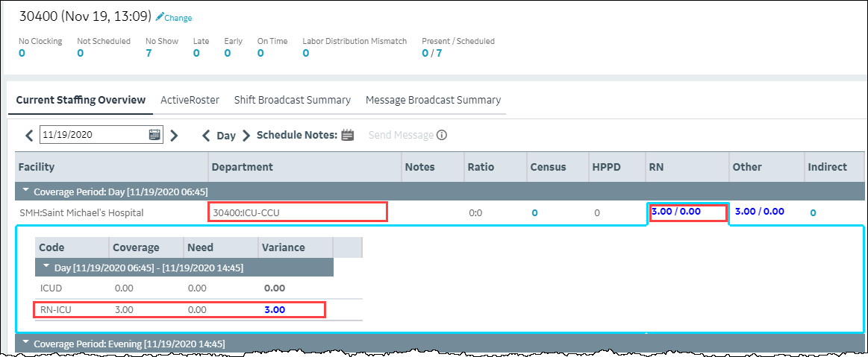Collapse Day 06:45 - 14:45 coverage group
This screenshot has height=357, width=868.
click(x=46, y=266)
